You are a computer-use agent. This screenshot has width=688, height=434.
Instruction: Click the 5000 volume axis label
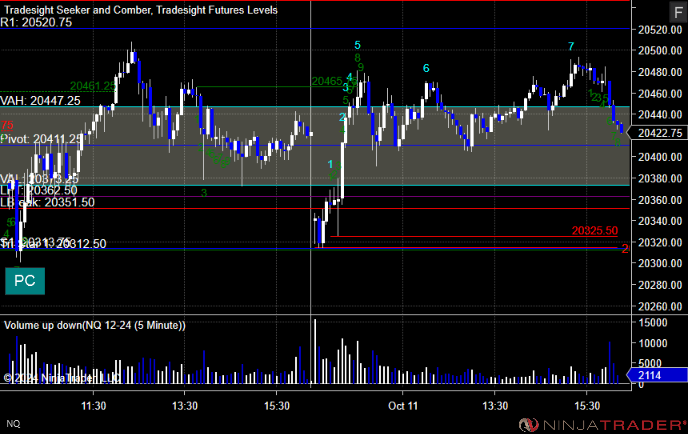pos(652,363)
